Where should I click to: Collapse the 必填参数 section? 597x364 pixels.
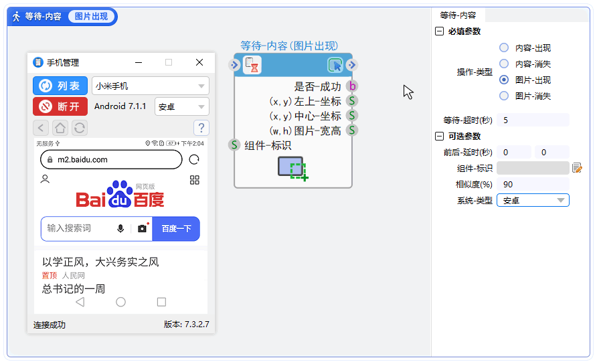click(x=439, y=31)
